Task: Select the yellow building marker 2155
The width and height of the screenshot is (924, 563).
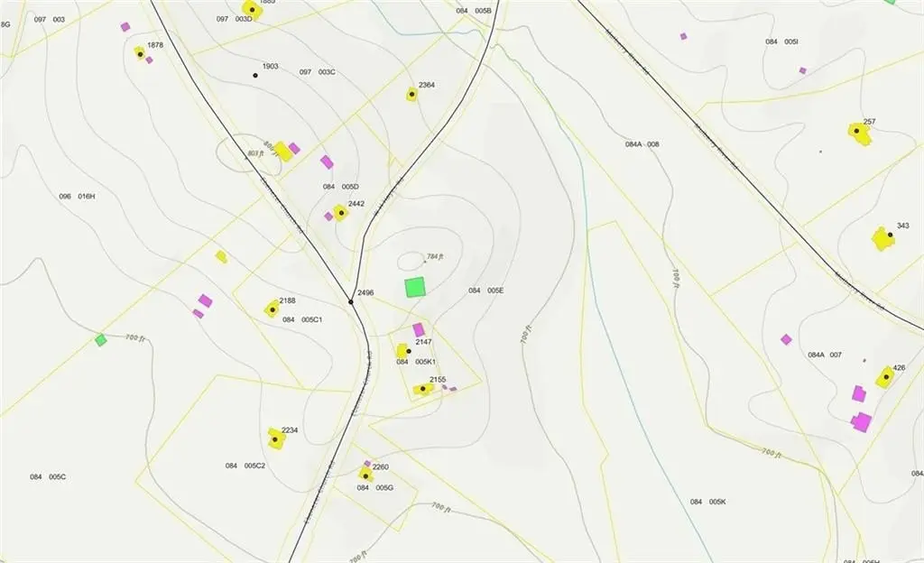Action: [421, 389]
